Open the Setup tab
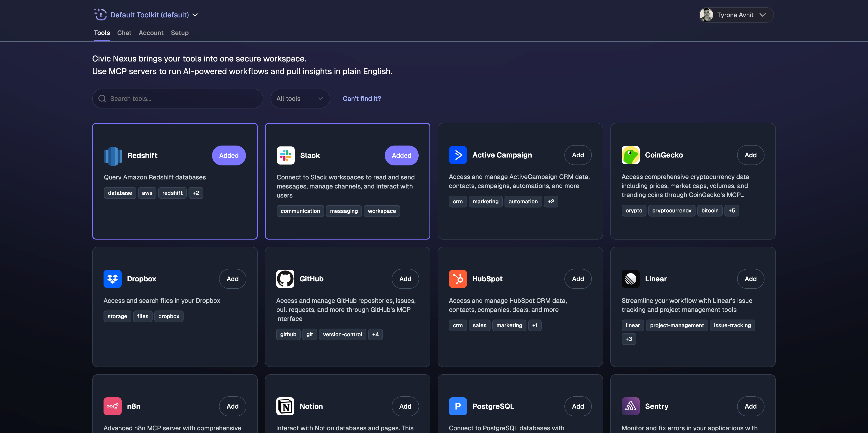 (x=180, y=33)
